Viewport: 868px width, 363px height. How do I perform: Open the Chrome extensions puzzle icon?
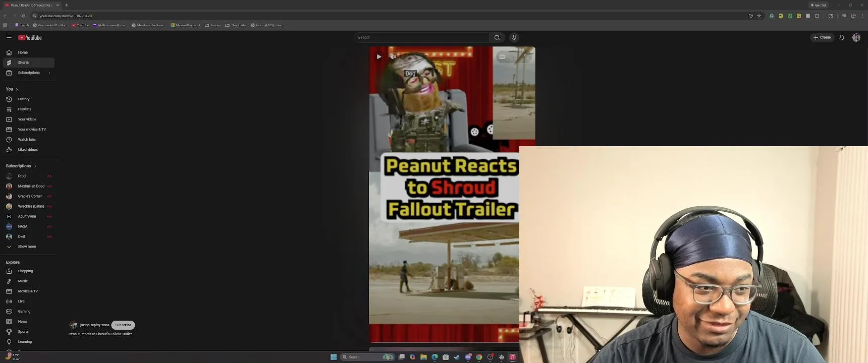tap(817, 16)
